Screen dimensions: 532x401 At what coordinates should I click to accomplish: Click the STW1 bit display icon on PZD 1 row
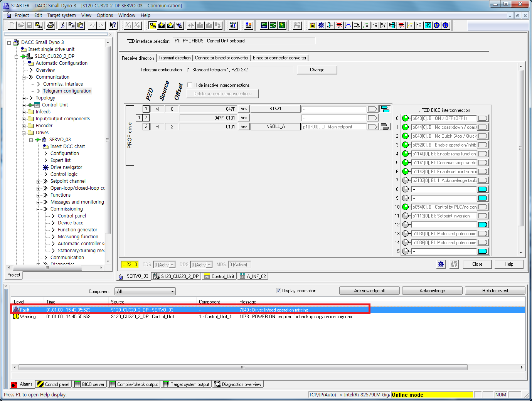click(x=385, y=109)
